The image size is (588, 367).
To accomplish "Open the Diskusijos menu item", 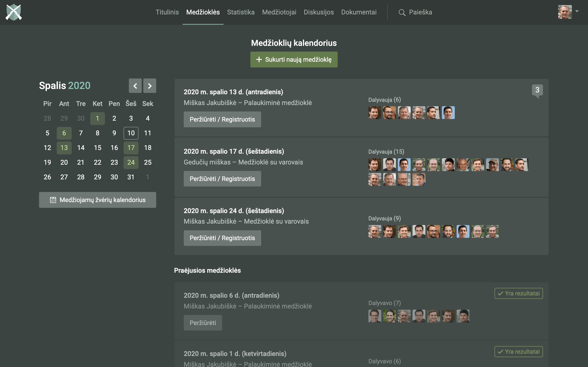I will tap(319, 12).
